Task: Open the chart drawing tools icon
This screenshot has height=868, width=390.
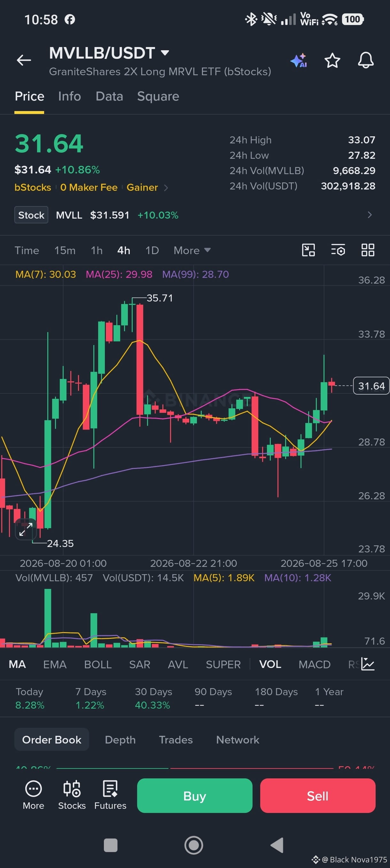Action: 308,250
